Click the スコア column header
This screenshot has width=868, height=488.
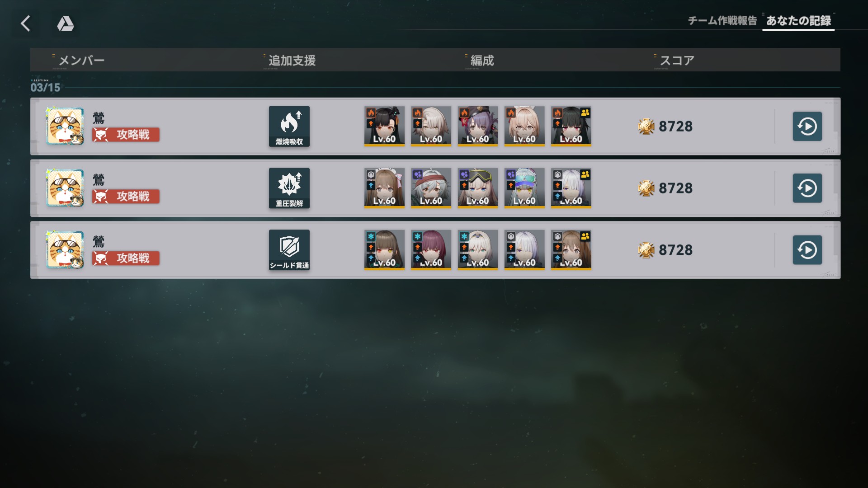point(677,61)
